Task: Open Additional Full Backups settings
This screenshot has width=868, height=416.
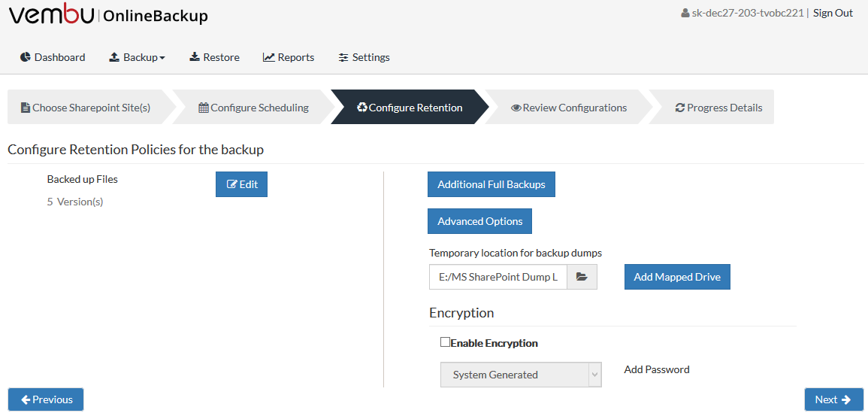Action: 491,184
